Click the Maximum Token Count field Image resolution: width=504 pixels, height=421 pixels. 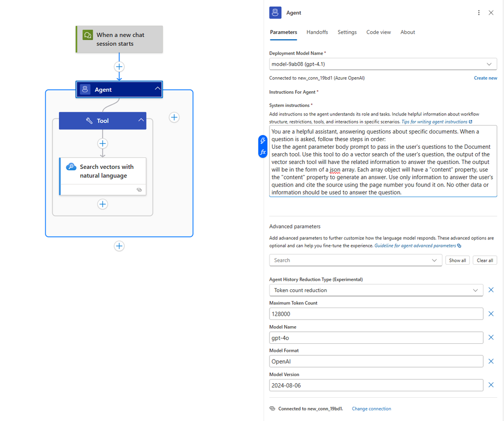376,314
